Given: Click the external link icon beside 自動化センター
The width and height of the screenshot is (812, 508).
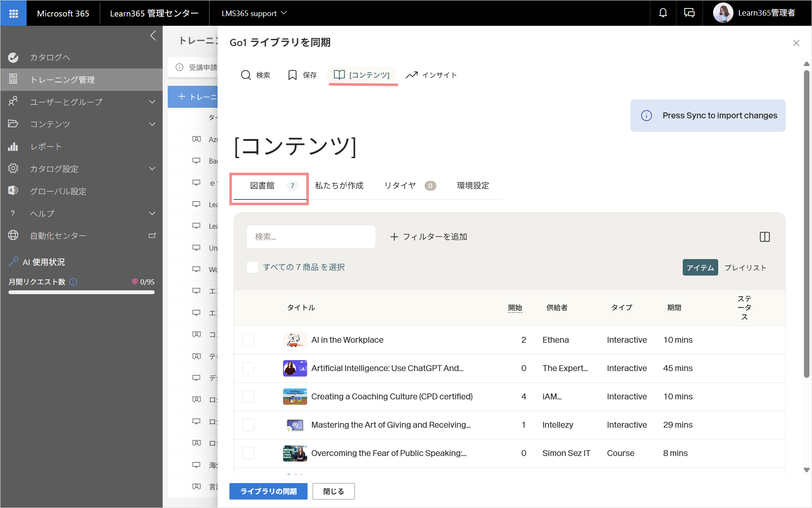Looking at the screenshot, I should click(x=152, y=235).
